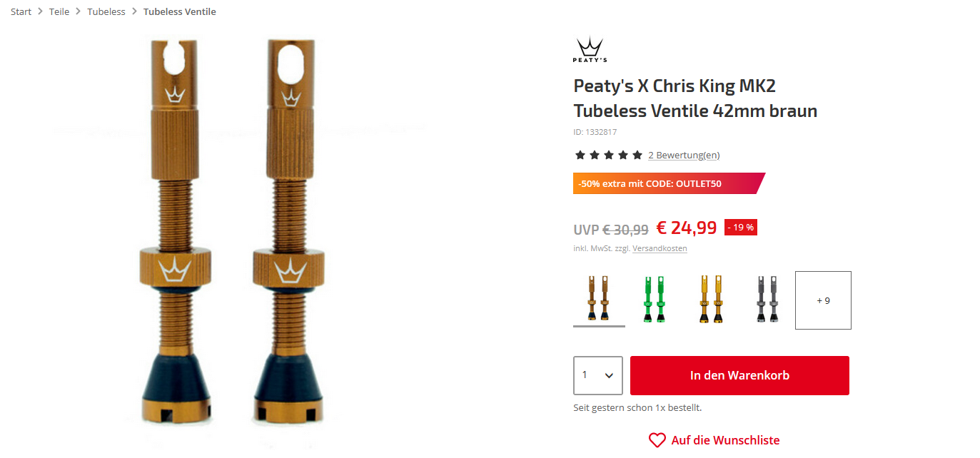Add item with In den Warenkorb
Viewport: 980px width, 458px height.
tap(739, 375)
